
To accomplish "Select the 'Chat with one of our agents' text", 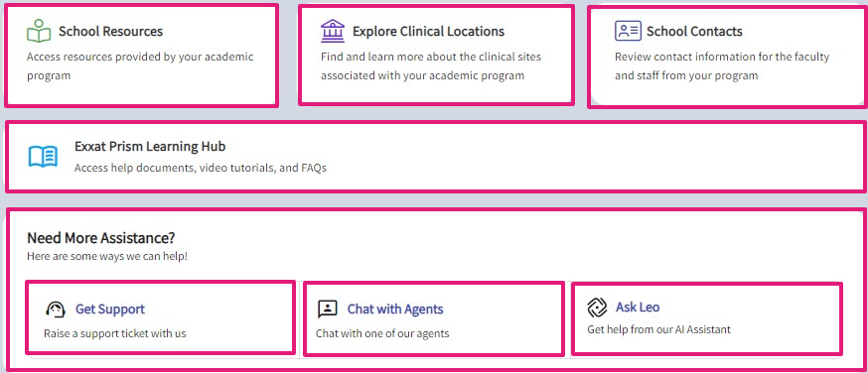I will [382, 333].
